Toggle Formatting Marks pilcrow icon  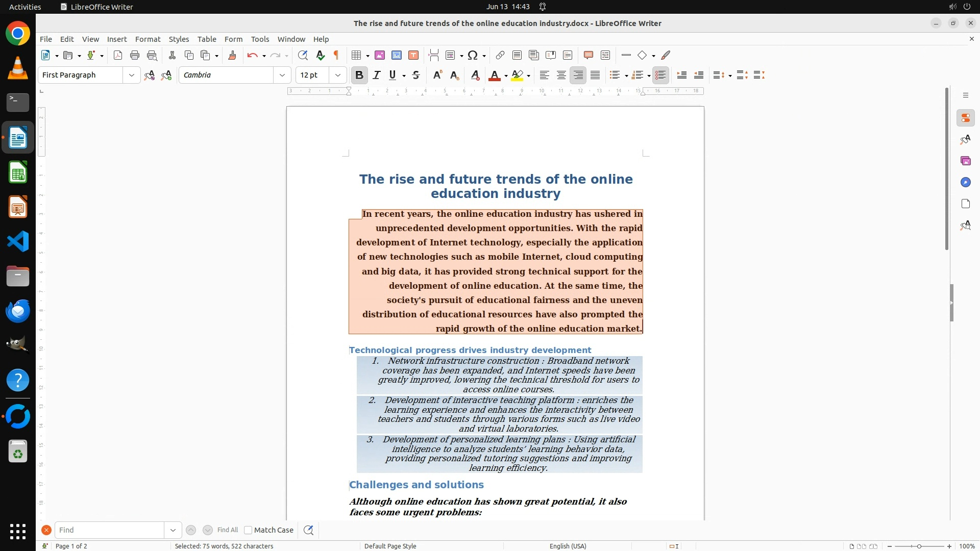pos(336,55)
